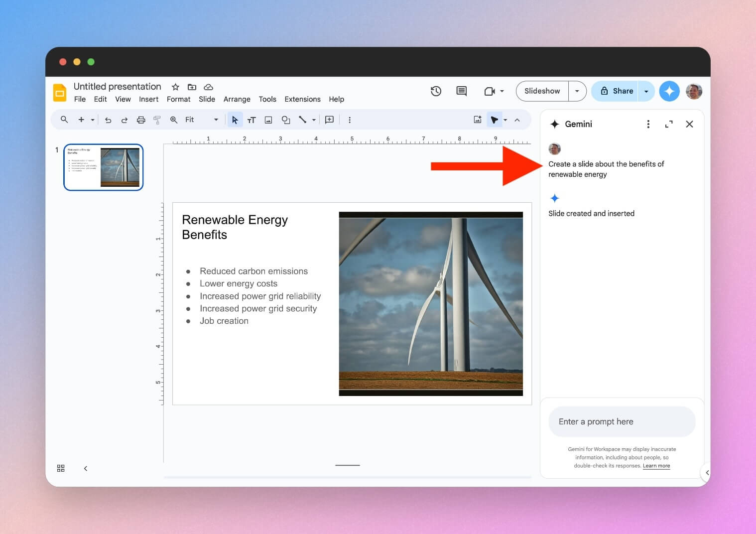Image resolution: width=756 pixels, height=534 pixels.
Task: Toggle grid view in the bottom left
Action: pyautogui.click(x=61, y=468)
